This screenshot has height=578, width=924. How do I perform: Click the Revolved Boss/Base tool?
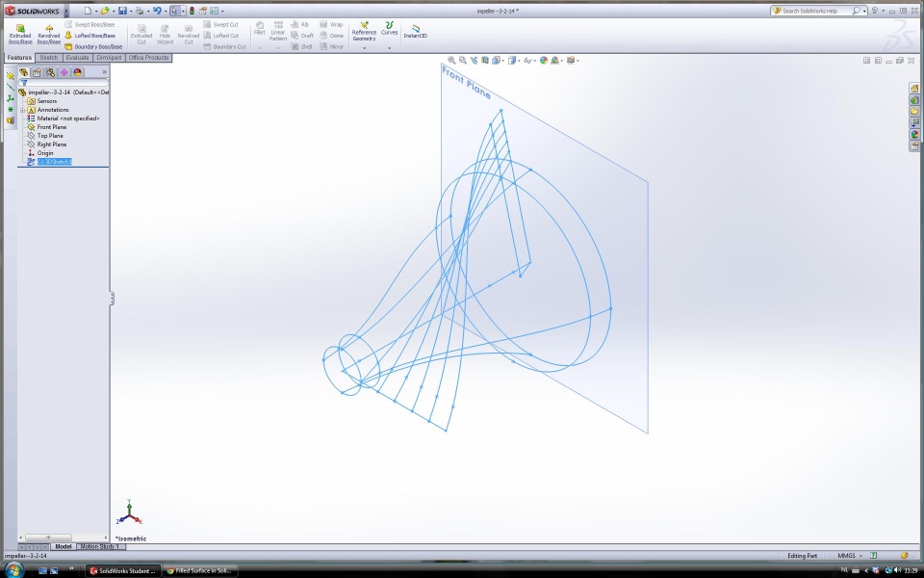(49, 35)
